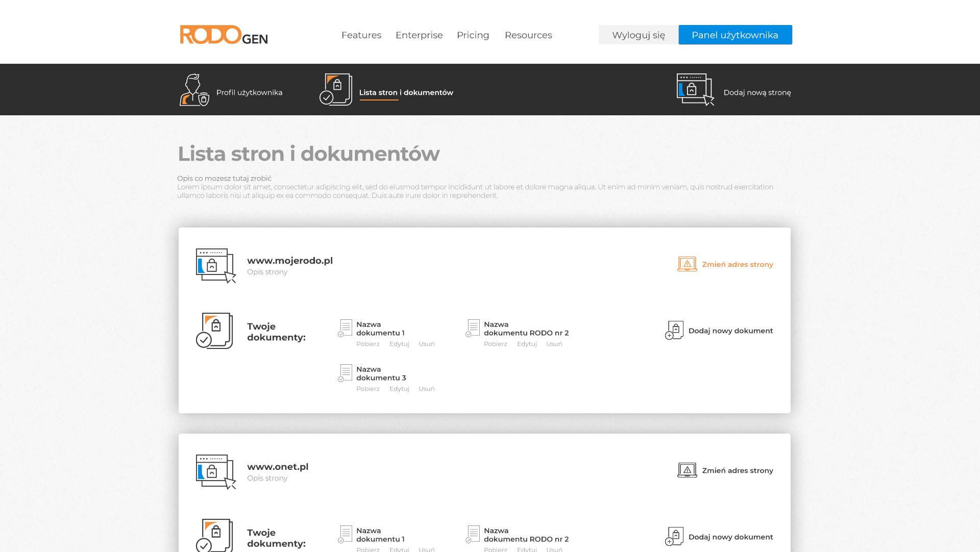Switch to the Lista stron i dokumentów tab
The height and width of the screenshot is (552, 980).
[406, 92]
